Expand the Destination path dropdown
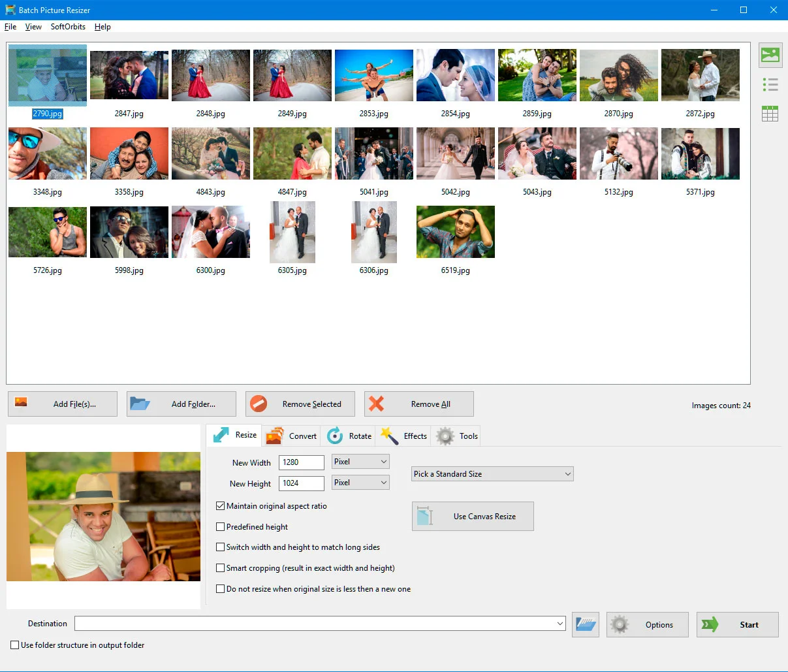 pyautogui.click(x=559, y=623)
